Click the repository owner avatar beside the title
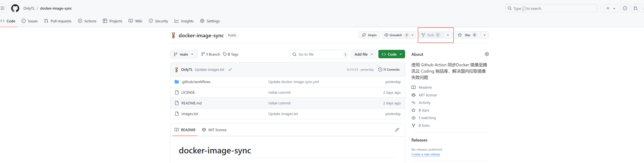644x163 pixels. 173,35
